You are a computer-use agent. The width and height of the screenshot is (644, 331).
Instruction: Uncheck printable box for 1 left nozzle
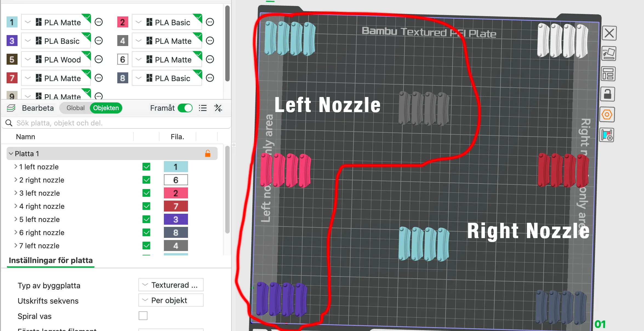(x=146, y=167)
